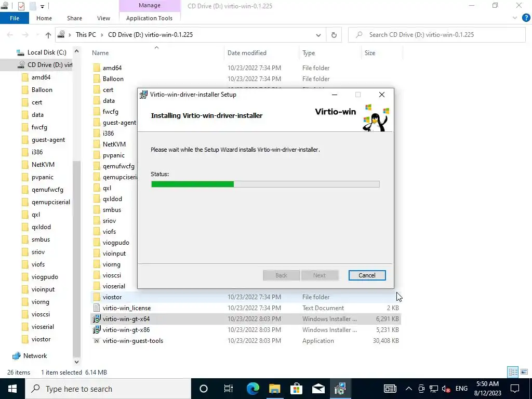The image size is (532, 399).
Task: Open the File menu in Explorer
Action: point(15,18)
